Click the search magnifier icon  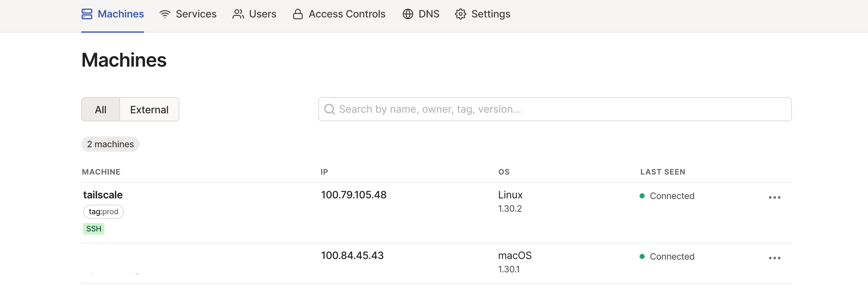coord(329,109)
